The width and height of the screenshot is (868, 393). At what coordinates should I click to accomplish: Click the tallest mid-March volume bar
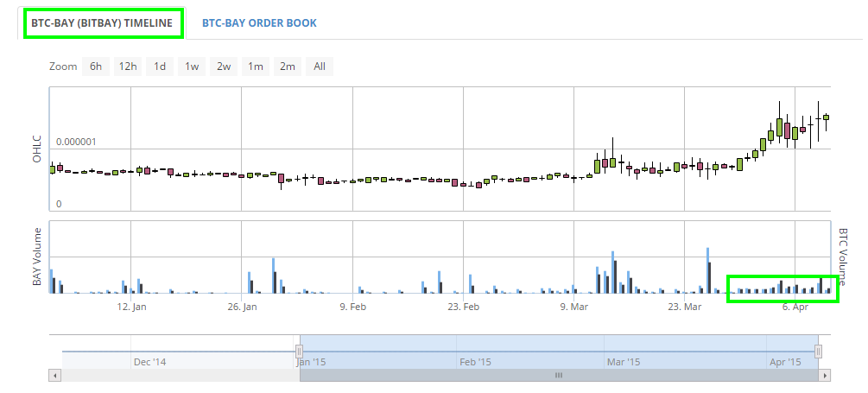pos(613,272)
